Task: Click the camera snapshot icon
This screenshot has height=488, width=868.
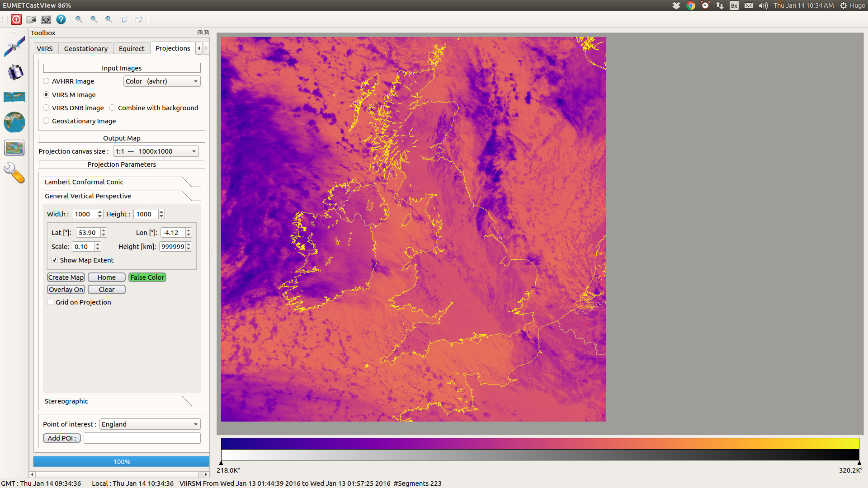Action: point(31,19)
